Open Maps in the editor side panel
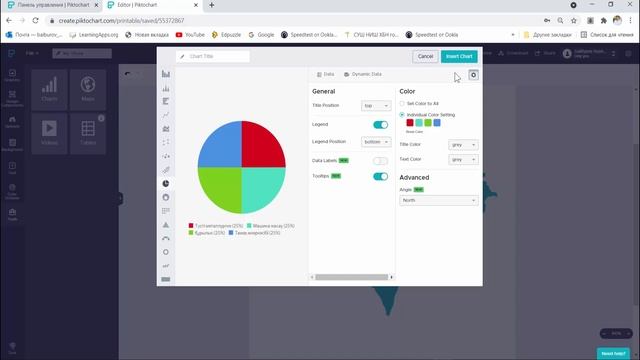640x360 pixels. [x=88, y=90]
